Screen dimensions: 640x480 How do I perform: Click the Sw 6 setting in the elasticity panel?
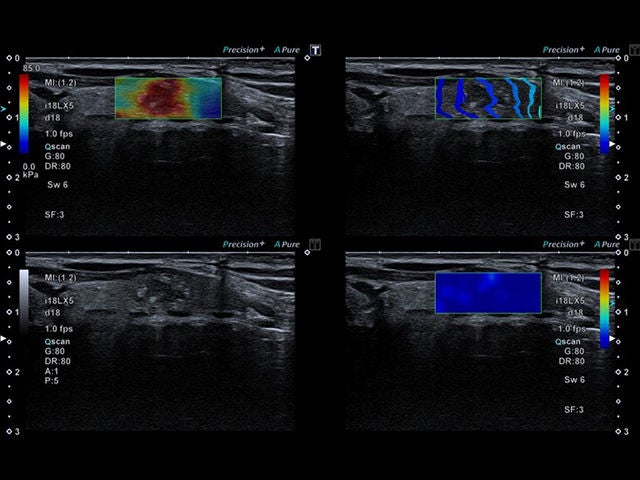coord(58,184)
